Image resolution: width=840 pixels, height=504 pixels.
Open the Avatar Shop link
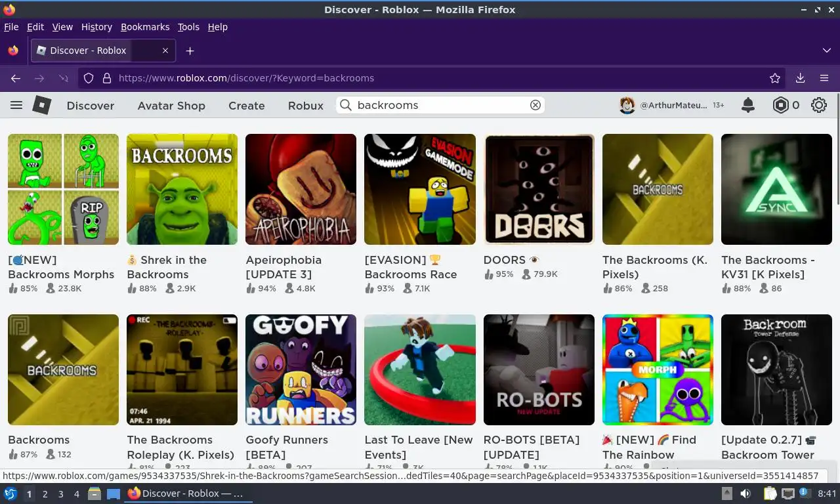pyautogui.click(x=171, y=106)
